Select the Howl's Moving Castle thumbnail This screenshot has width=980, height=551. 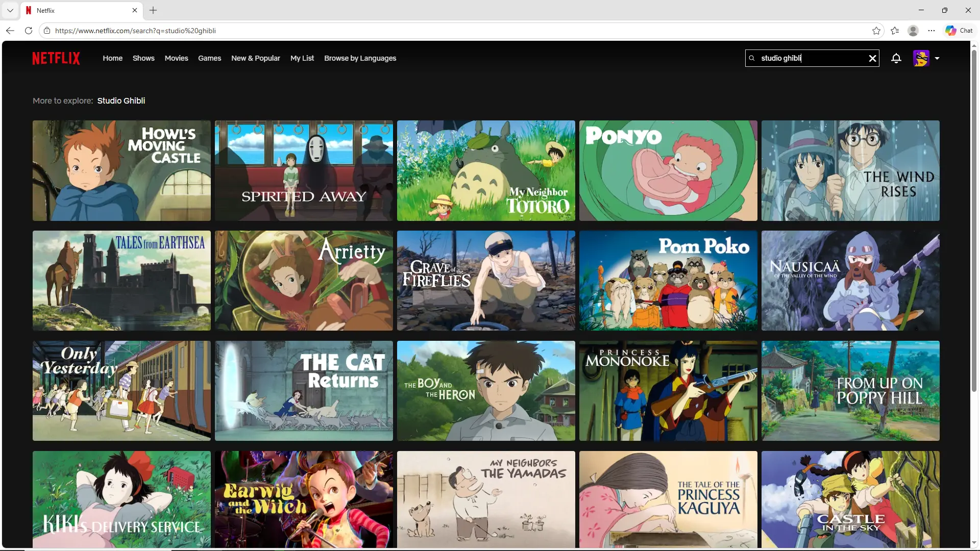[x=121, y=170]
